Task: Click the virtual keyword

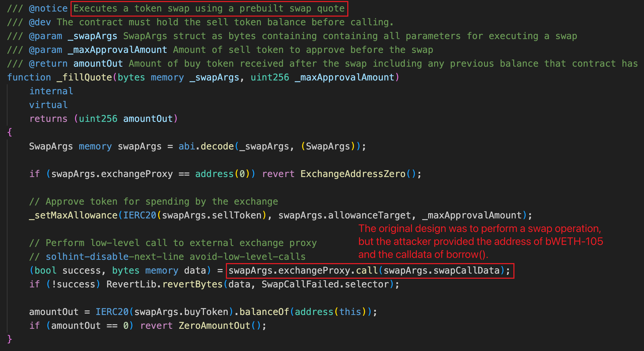Action: (x=48, y=105)
